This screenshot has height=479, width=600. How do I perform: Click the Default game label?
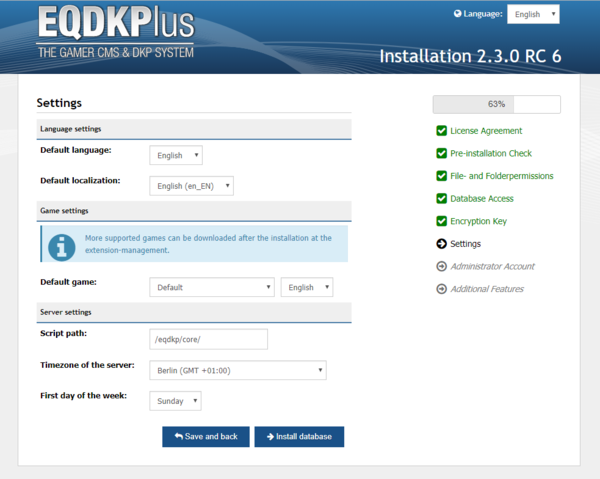coord(68,282)
